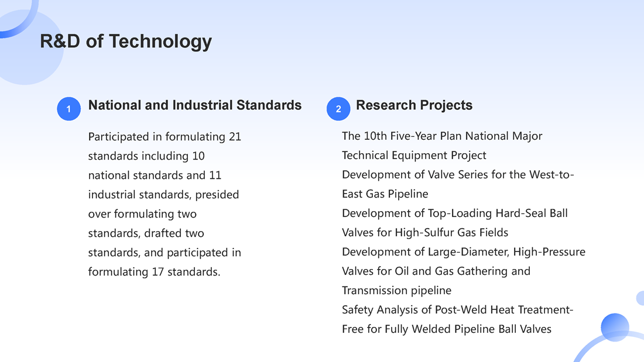Select the "R&D of Technology" slide title
The width and height of the screenshot is (644, 362).
point(126,42)
